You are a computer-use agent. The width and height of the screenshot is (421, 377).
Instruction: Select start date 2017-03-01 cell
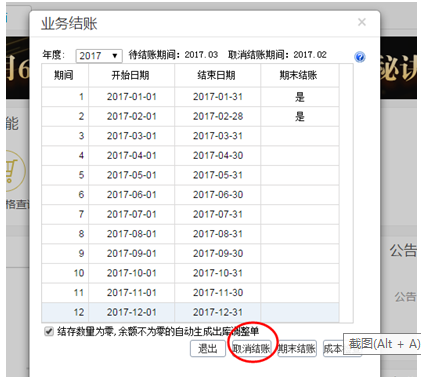(131, 136)
